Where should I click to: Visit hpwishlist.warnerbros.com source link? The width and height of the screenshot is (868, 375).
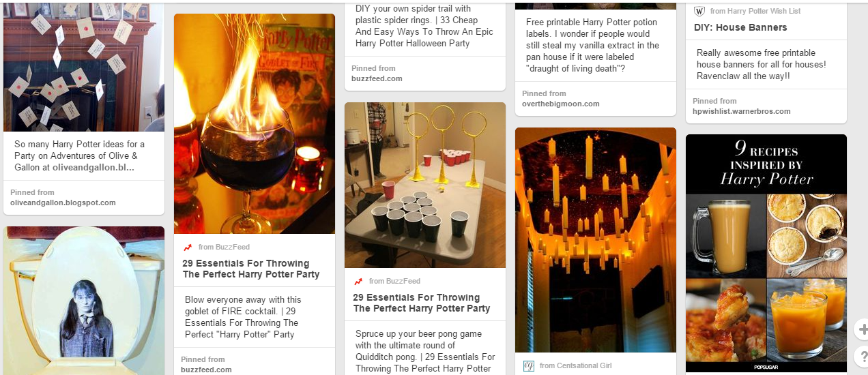742,111
